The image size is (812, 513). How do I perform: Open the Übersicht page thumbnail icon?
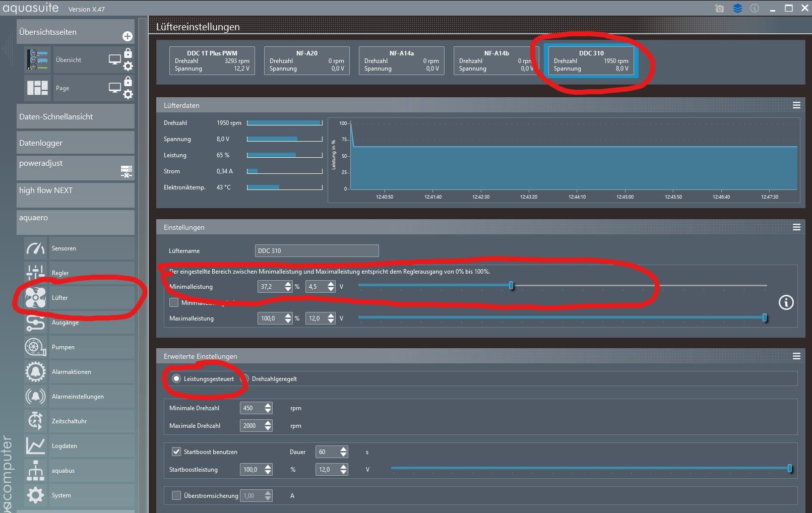pos(38,60)
